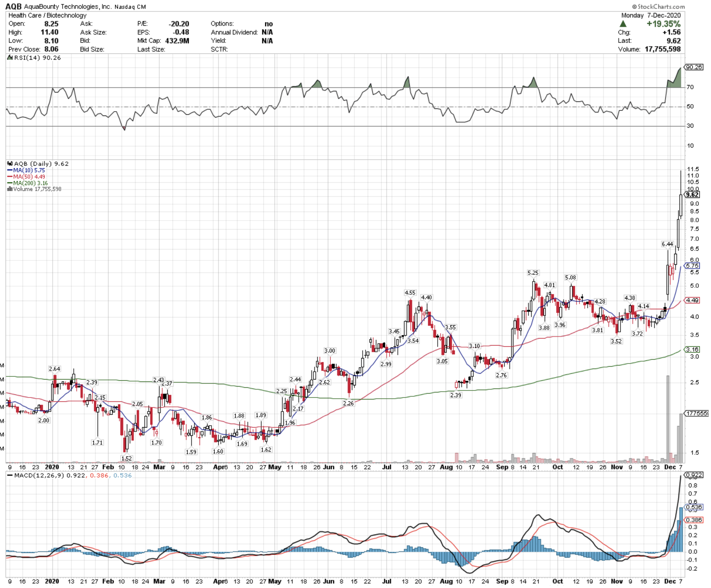Click the +1.56 Chg value
Image resolution: width=711 pixels, height=588 pixels.
[x=672, y=32]
